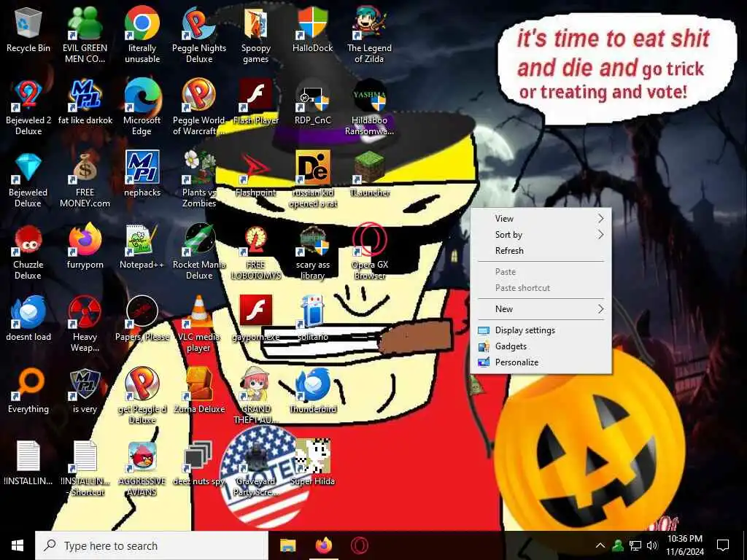The width and height of the screenshot is (747, 560).
Task: Open the volume control tray icon
Action: coord(652,545)
